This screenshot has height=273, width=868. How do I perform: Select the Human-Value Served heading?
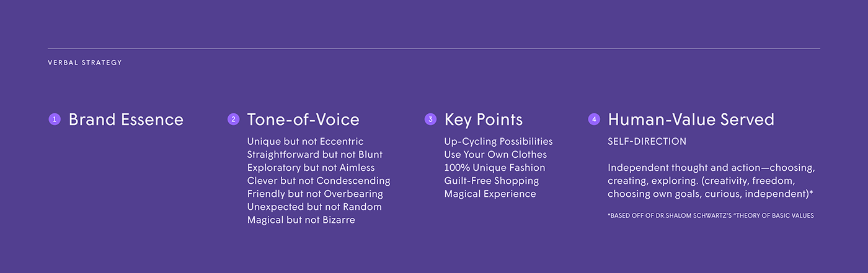[x=691, y=119]
